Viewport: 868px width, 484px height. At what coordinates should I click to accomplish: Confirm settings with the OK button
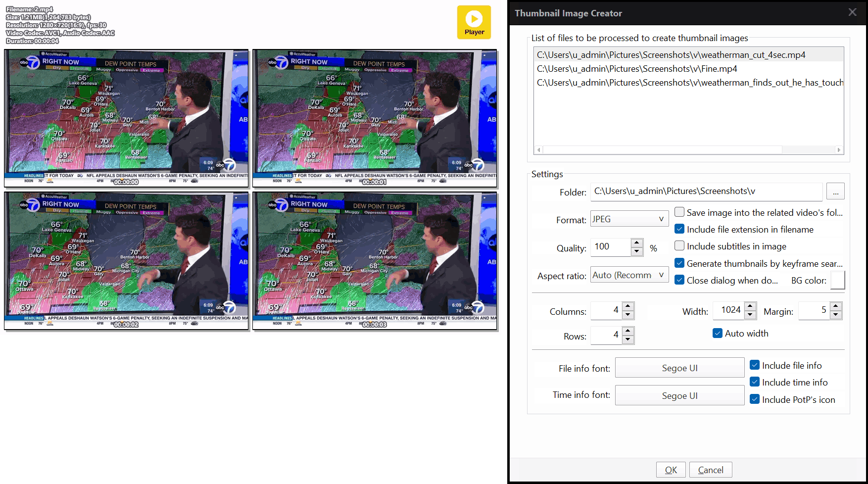[671, 470]
